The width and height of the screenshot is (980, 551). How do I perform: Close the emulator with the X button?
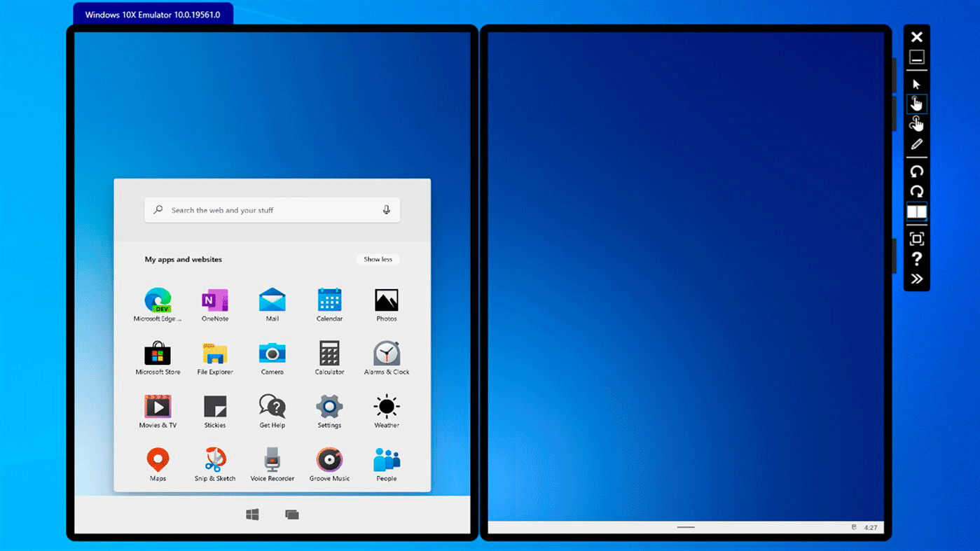coord(917,37)
